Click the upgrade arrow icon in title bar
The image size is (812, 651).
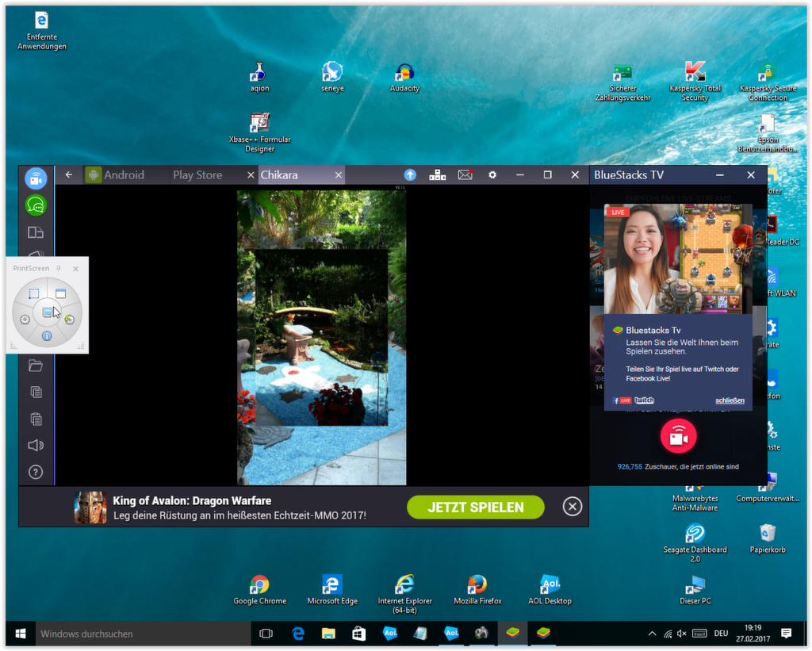410,174
